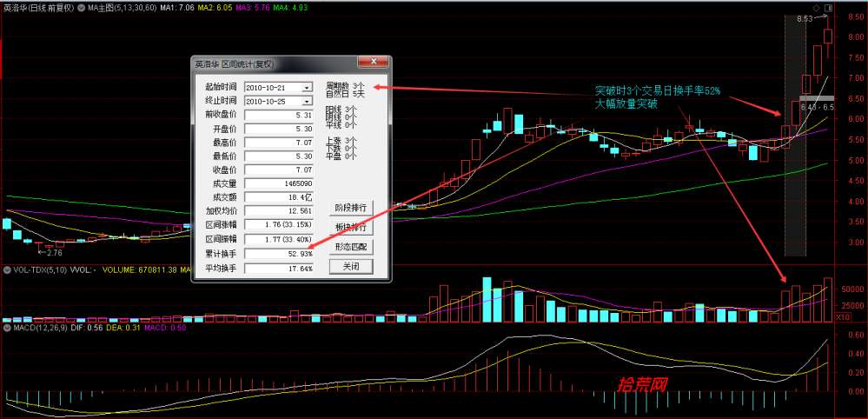Click the 关闭 button in dialog

[x=351, y=267]
